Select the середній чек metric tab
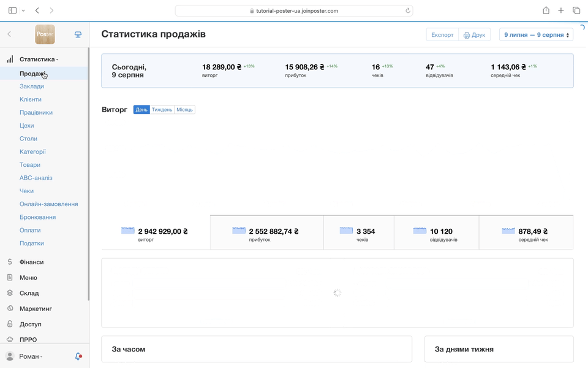The height and width of the screenshot is (368, 588). click(526, 233)
